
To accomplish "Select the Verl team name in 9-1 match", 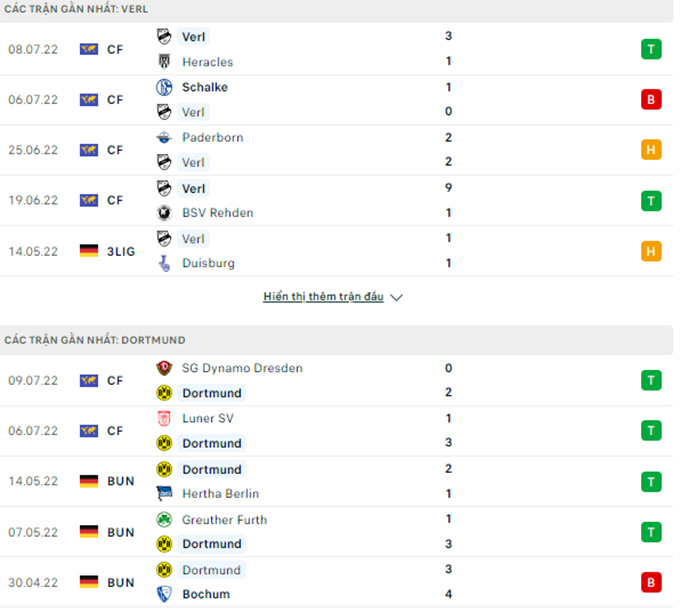I will click(194, 190).
